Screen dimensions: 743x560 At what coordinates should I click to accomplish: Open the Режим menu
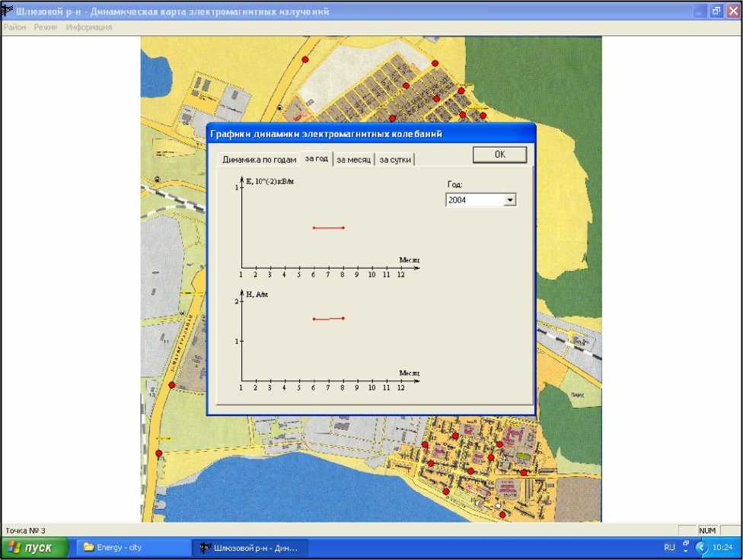[x=46, y=27]
